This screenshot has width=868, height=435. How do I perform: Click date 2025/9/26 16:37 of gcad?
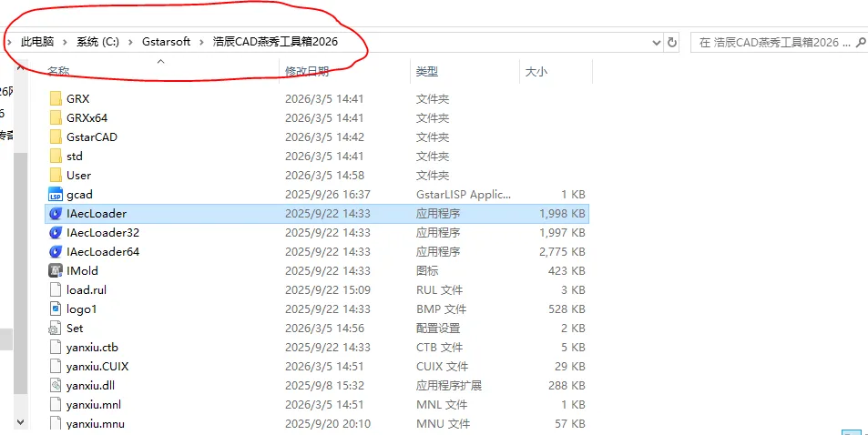[328, 194]
